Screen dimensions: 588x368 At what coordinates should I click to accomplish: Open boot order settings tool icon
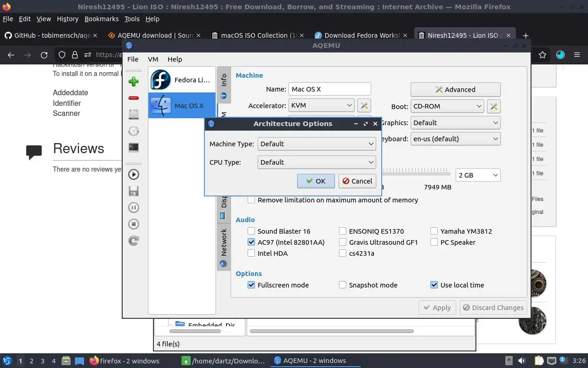coord(494,106)
